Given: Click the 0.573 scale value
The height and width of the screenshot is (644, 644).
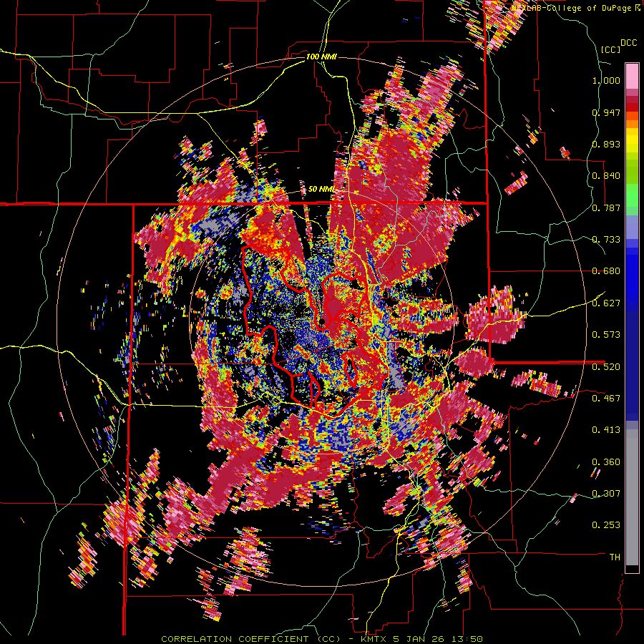Looking at the screenshot, I should tap(606, 335).
